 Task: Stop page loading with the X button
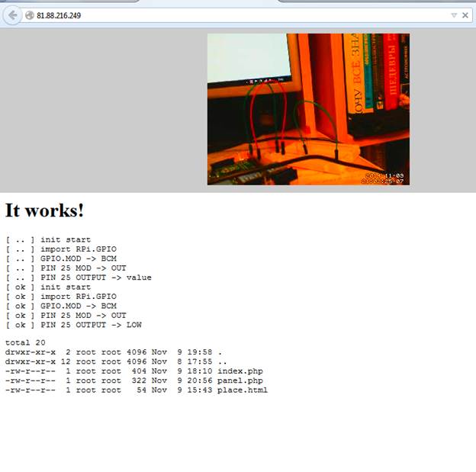[465, 15]
